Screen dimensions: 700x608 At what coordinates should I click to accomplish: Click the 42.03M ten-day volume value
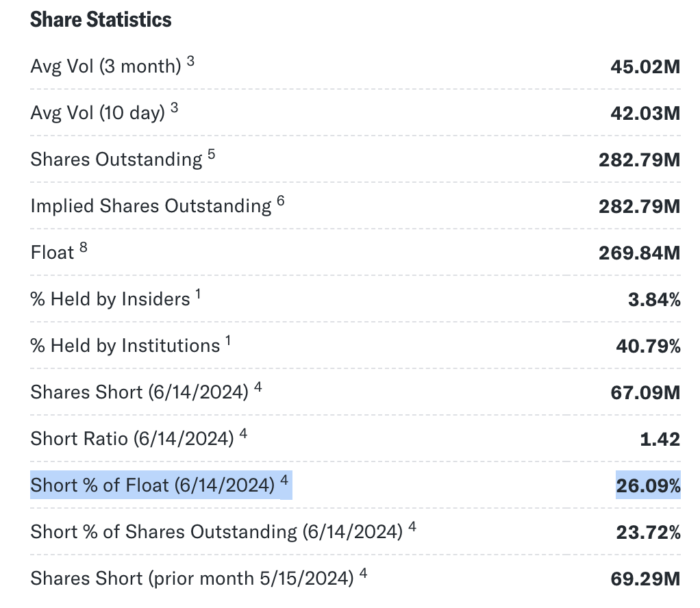point(645,114)
